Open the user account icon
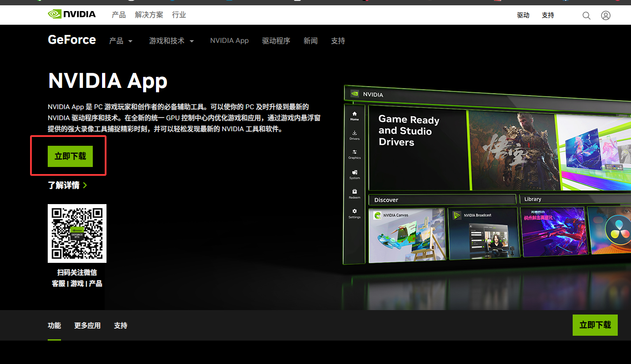The image size is (631, 364). (606, 15)
